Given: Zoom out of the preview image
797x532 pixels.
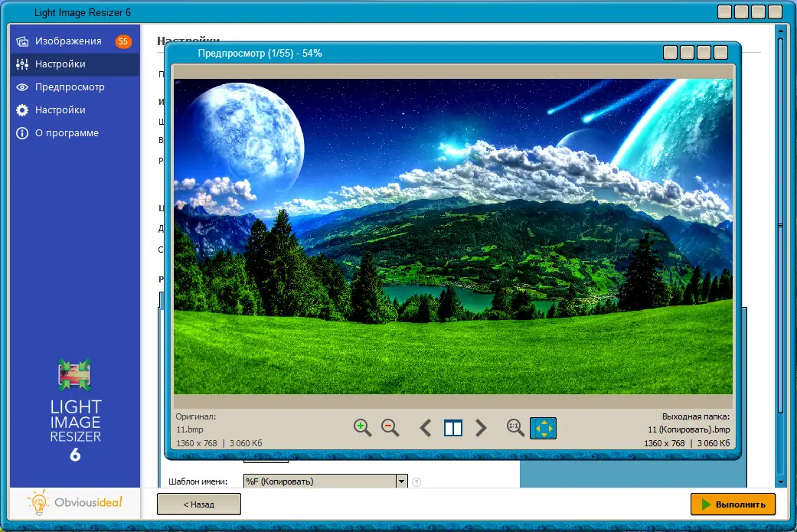Looking at the screenshot, I should [390, 428].
